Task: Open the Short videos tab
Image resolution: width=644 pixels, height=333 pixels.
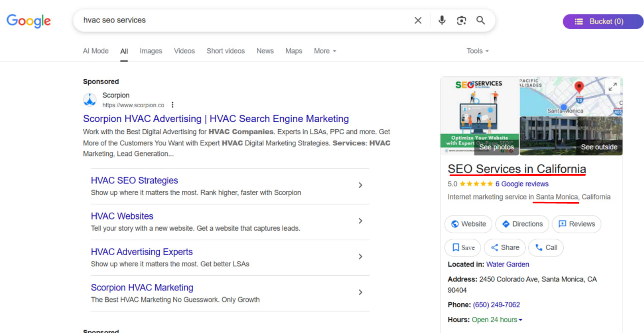Action: [226, 51]
